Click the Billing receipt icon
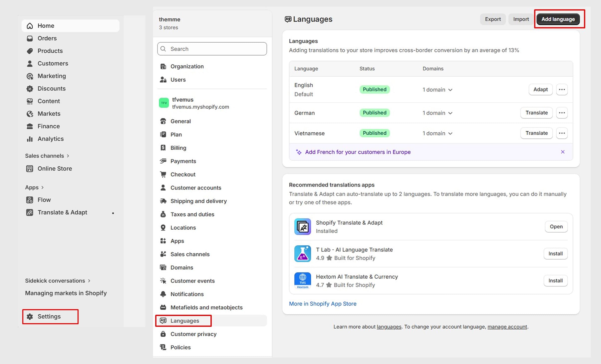Image resolution: width=601 pixels, height=364 pixels. click(163, 148)
